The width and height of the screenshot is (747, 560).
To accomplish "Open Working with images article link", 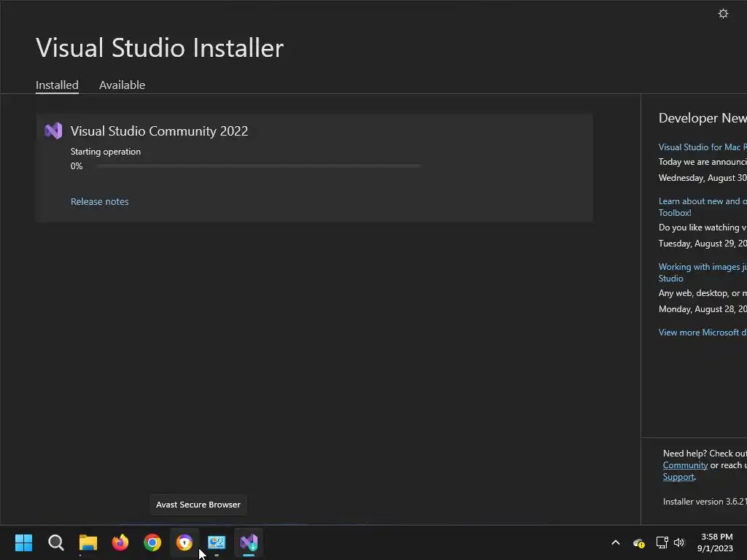I will pos(703,273).
